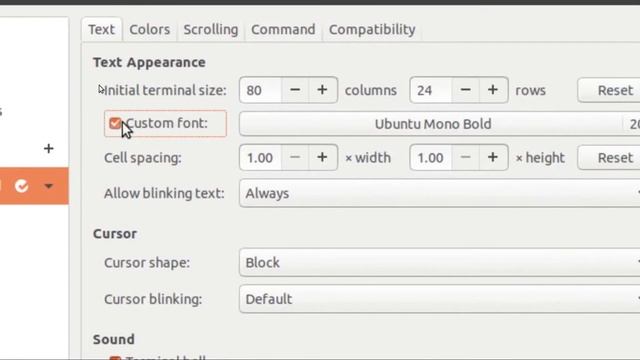Increase the initial terminal columns value
This screenshot has width=640, height=360.
coord(322,90)
